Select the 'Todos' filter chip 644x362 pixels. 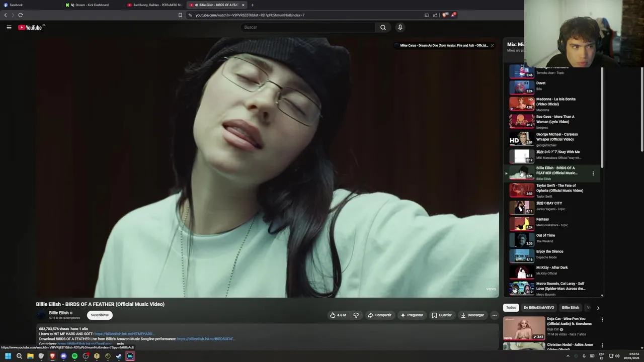(511, 308)
